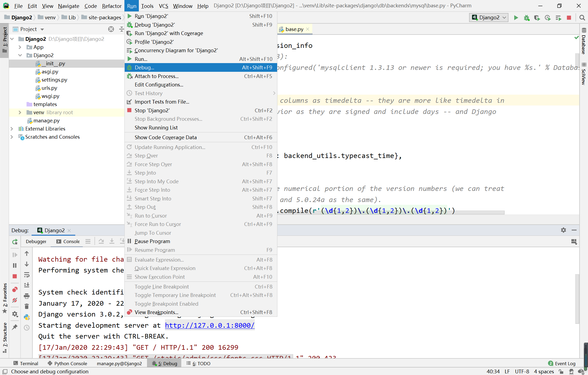Select Show Running List menu entry

coord(201,128)
